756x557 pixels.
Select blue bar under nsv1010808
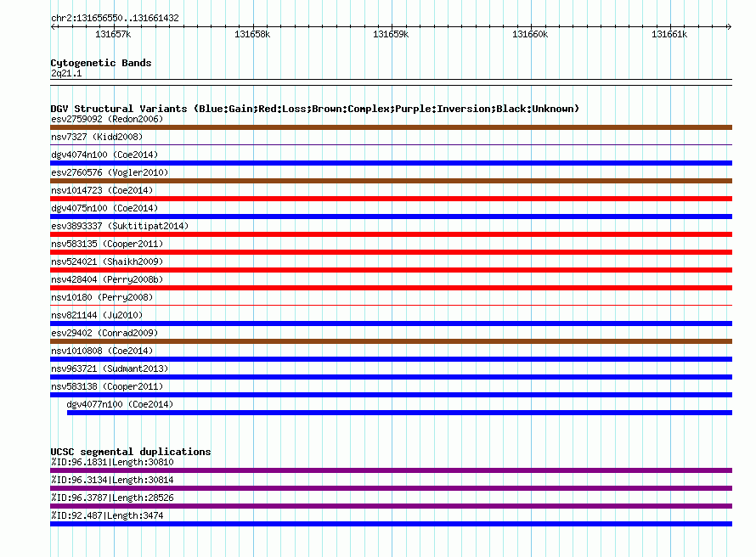pos(391,359)
